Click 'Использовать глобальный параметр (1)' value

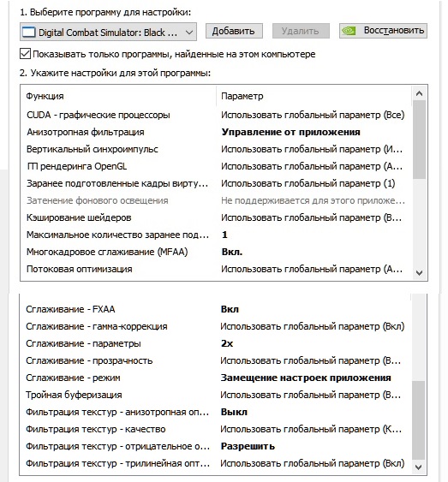pyautogui.click(x=308, y=183)
